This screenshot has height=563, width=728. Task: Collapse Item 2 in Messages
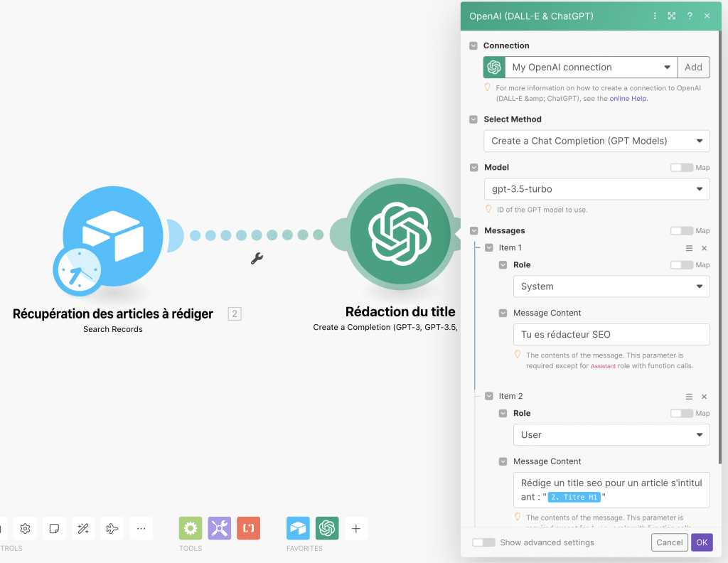(489, 397)
